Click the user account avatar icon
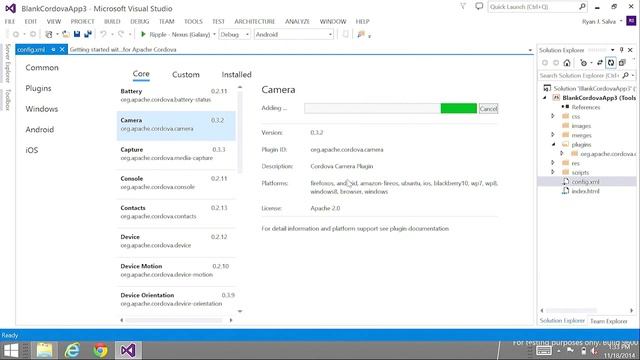 tap(631, 21)
